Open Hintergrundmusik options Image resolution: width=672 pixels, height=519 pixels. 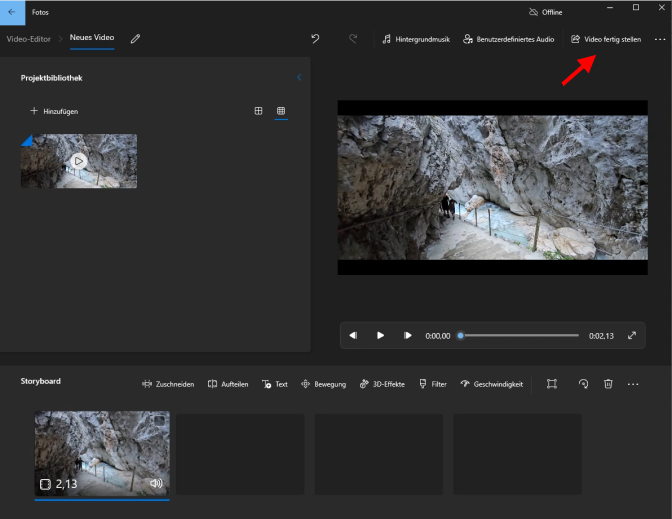point(416,39)
